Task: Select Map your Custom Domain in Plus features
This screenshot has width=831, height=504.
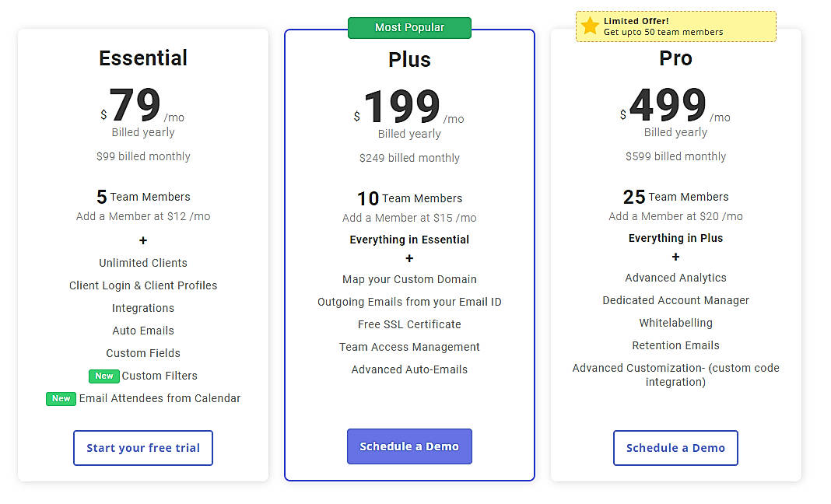Action: [409, 279]
